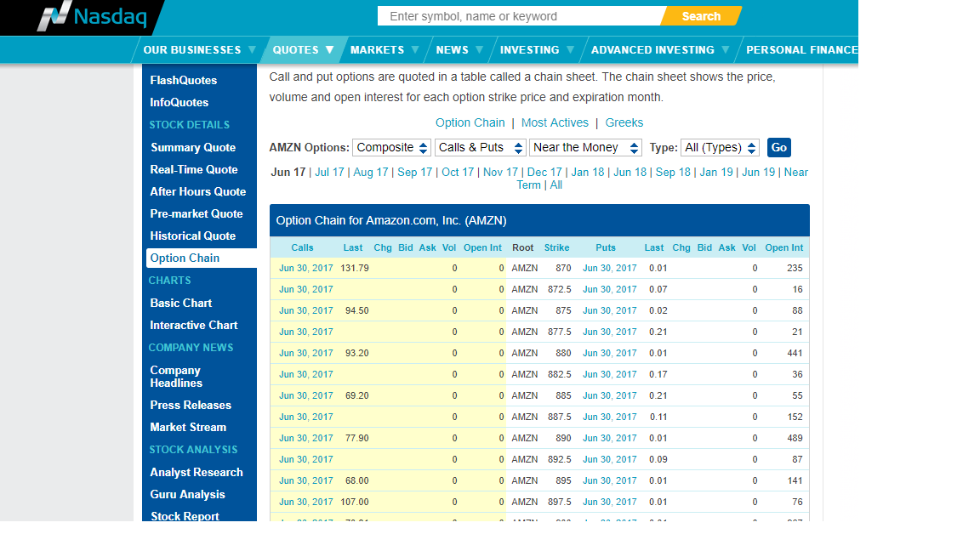Open After Hours Quote in the sidebar
980x551 pixels.
pyautogui.click(x=197, y=192)
